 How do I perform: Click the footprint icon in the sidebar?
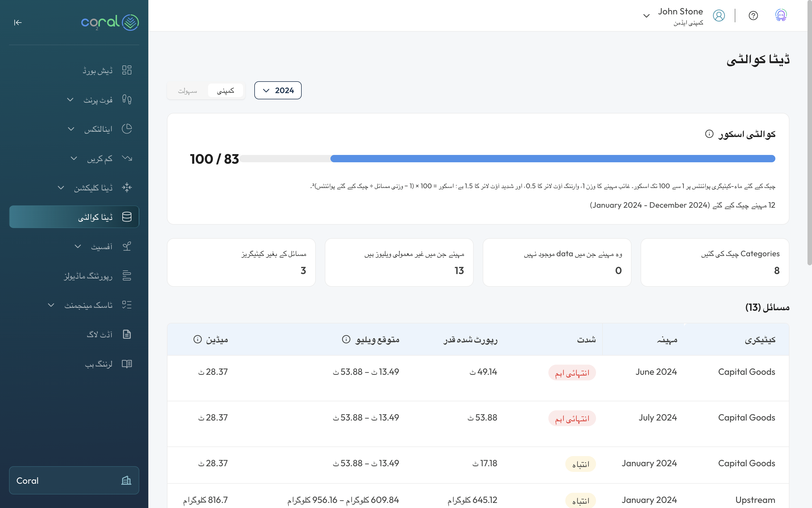127,99
